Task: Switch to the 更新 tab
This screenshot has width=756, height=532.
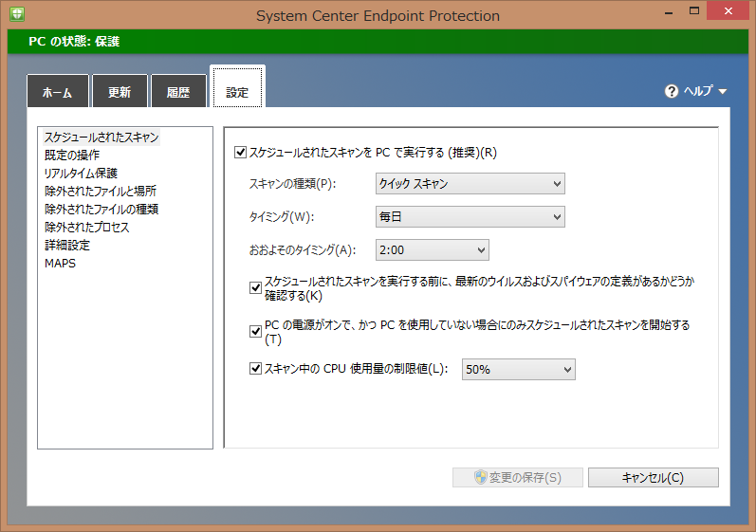Action: pos(120,91)
